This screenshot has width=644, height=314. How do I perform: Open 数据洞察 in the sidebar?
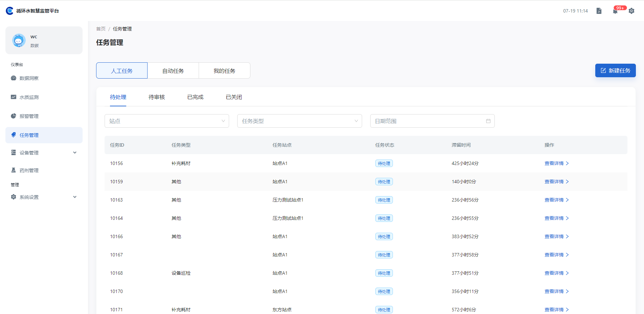coord(44,78)
